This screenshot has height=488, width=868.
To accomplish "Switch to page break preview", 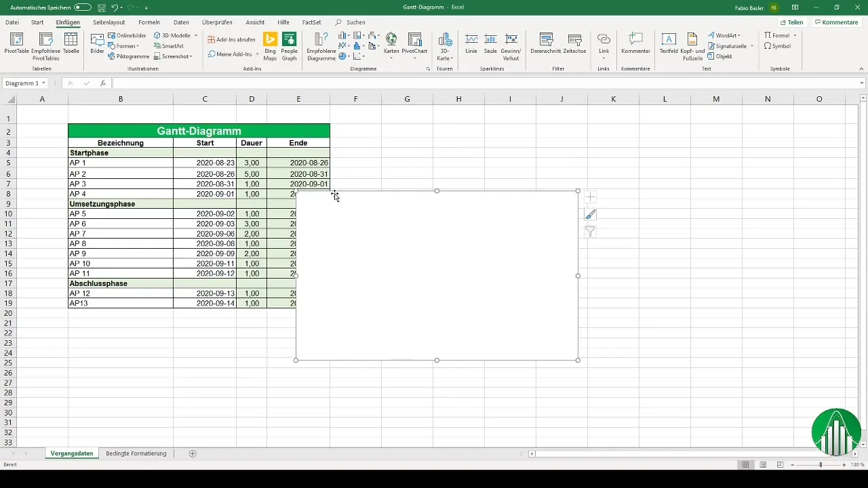I will (x=781, y=464).
